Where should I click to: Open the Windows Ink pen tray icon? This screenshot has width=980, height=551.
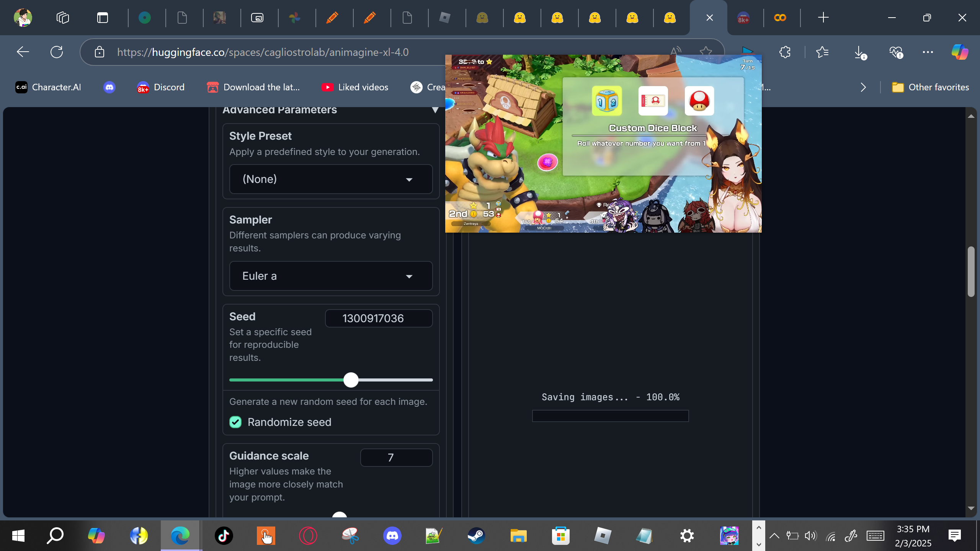pos(851,536)
